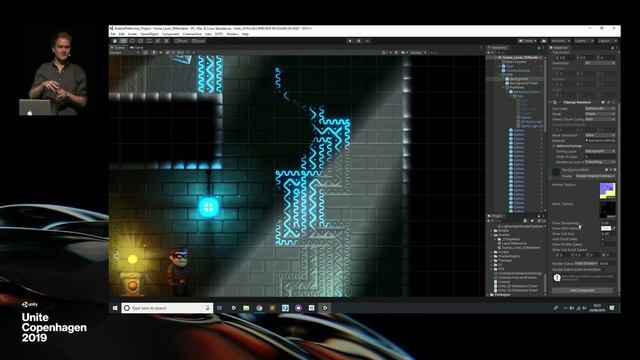This screenshot has width=640, height=360.
Task: Select the Inspector tab
Action: 560,48
